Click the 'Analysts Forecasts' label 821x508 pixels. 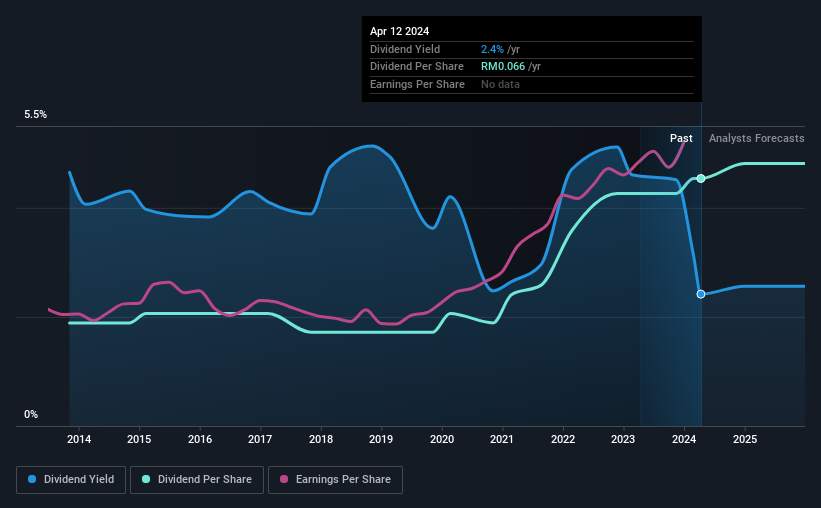click(757, 138)
